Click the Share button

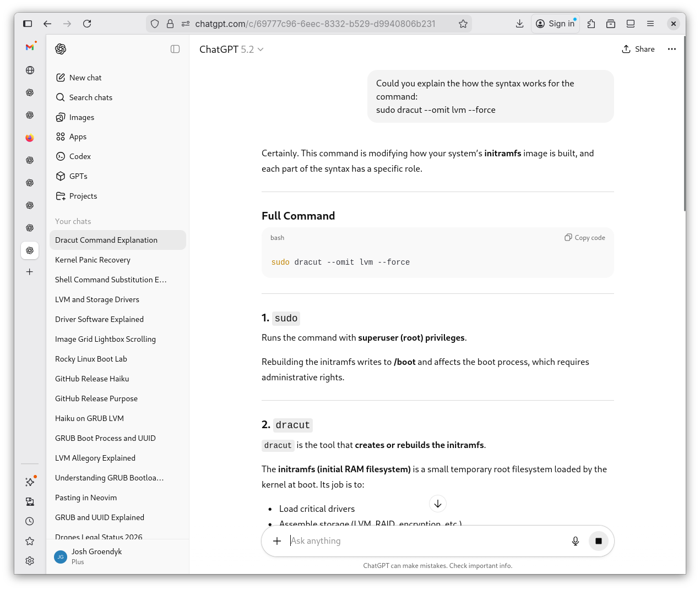(x=638, y=49)
